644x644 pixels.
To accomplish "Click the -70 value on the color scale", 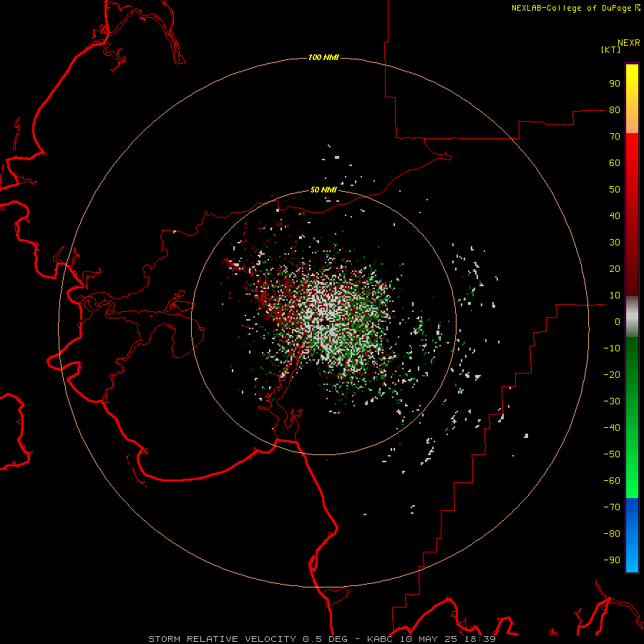I will 612,507.
